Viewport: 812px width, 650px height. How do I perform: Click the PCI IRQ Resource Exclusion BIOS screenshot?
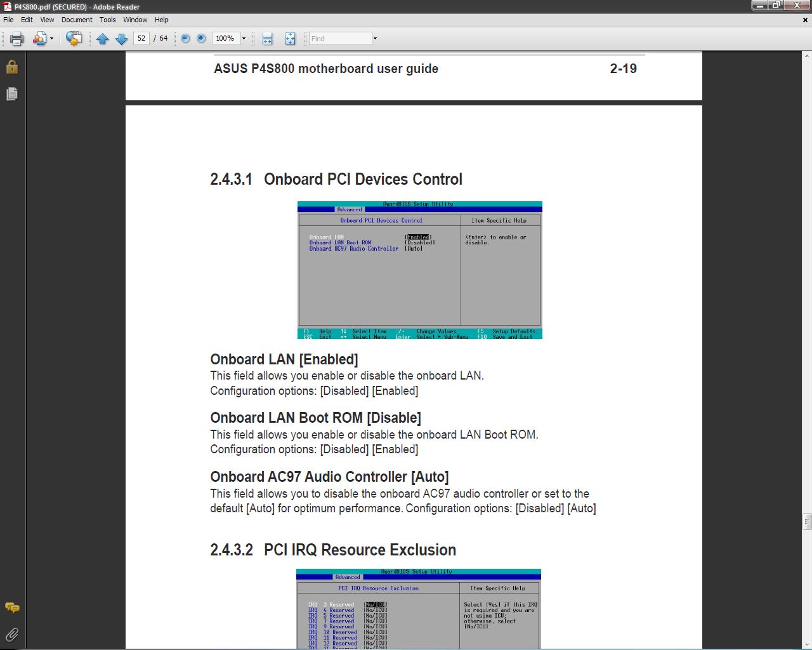[x=419, y=609]
